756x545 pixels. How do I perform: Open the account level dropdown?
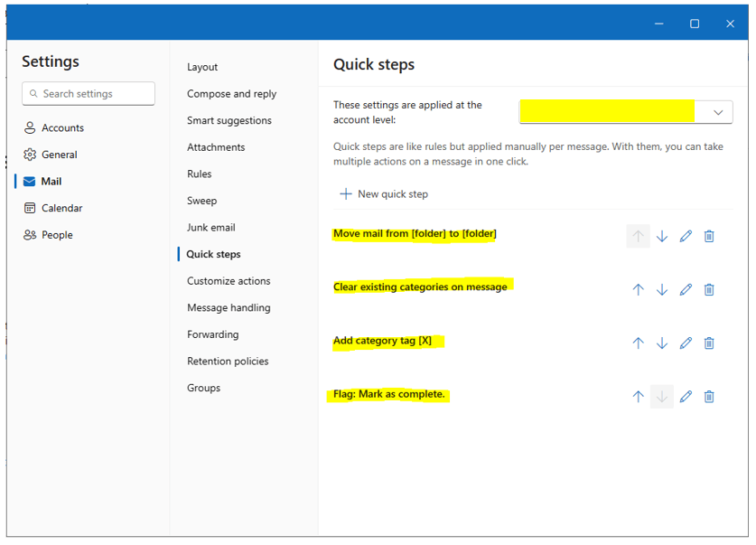[x=626, y=112]
